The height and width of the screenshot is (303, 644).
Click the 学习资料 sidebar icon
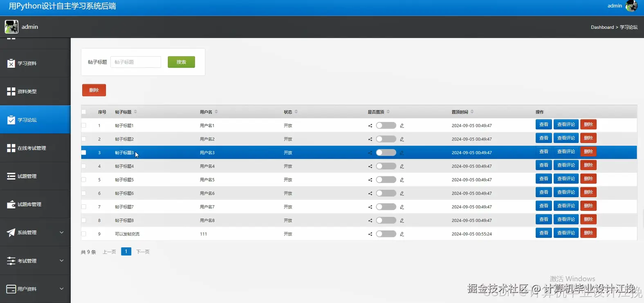coord(11,63)
